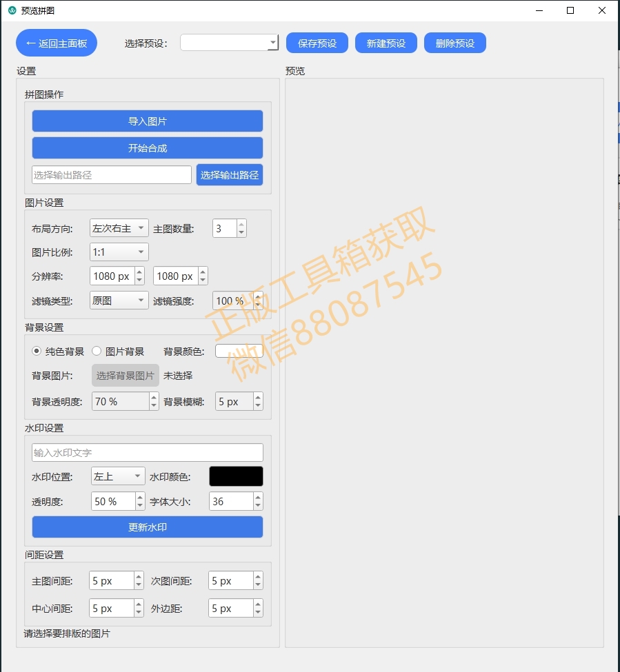Increase 主图数量 with the up arrow
620x672 pixels.
241,224
